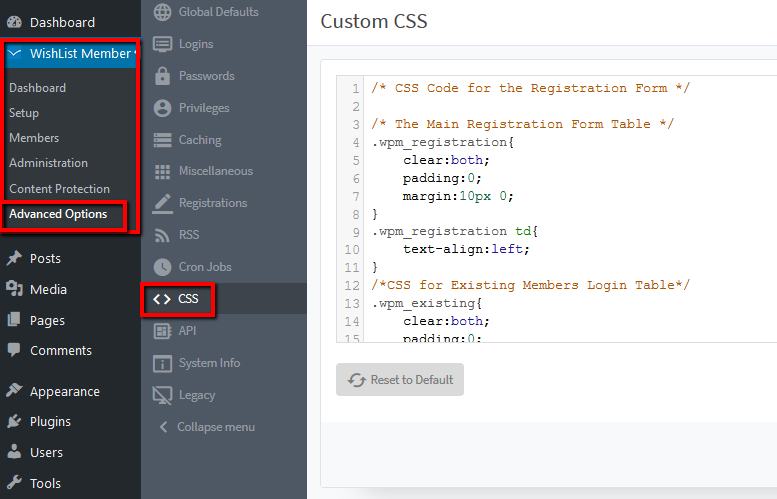Select Advanced Options in WishList Member menu
The image size is (777, 499).
coord(58,214)
